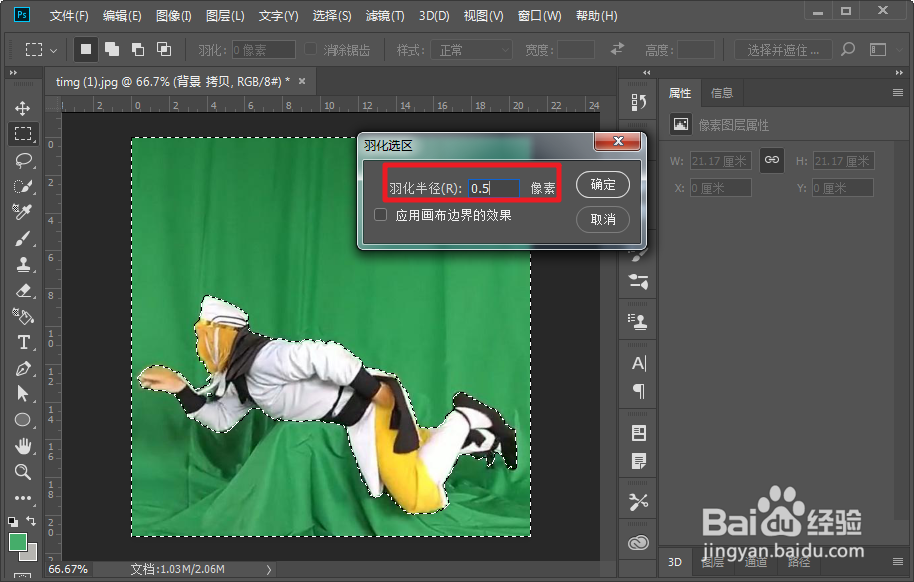914x582 pixels.
Task: Select the Pen tool
Action: (23, 369)
